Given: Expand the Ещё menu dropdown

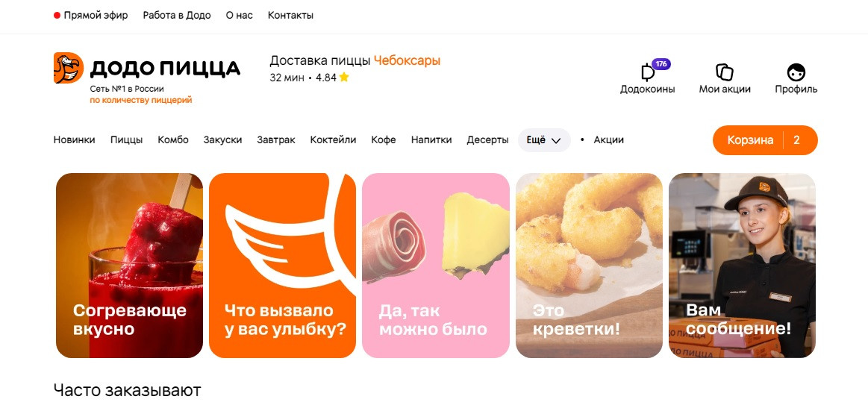Looking at the screenshot, I should coord(544,140).
